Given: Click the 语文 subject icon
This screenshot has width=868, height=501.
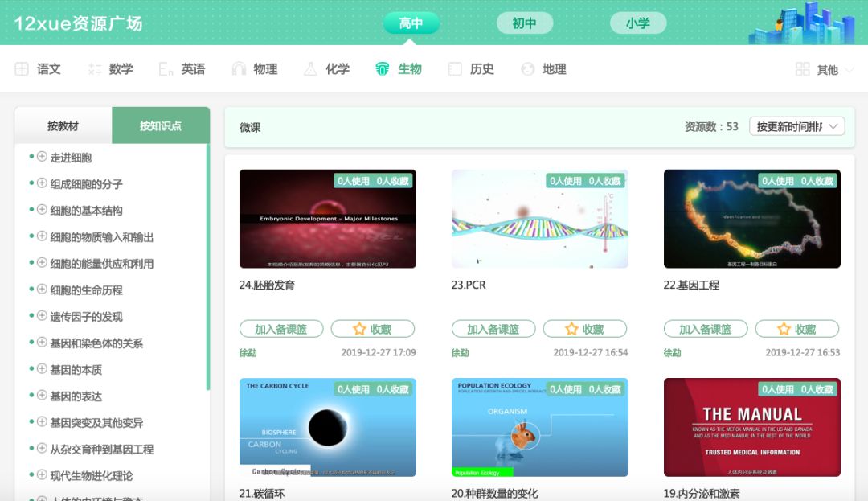Looking at the screenshot, I should click(x=22, y=69).
